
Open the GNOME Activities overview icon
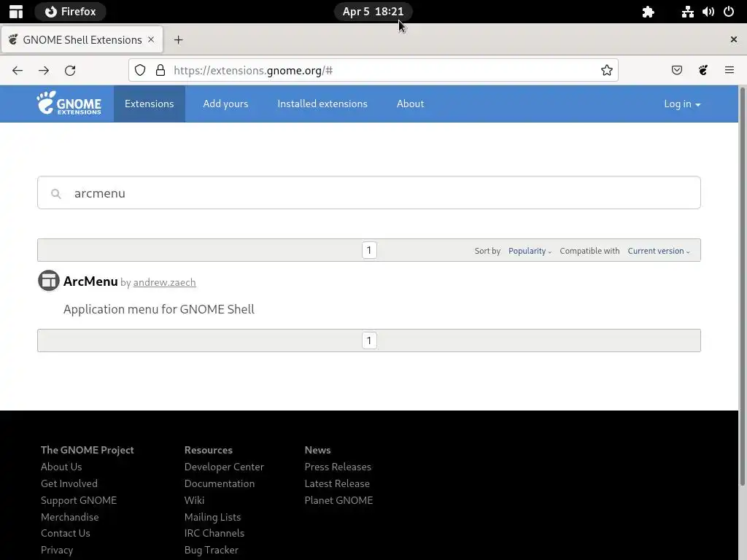(16, 12)
